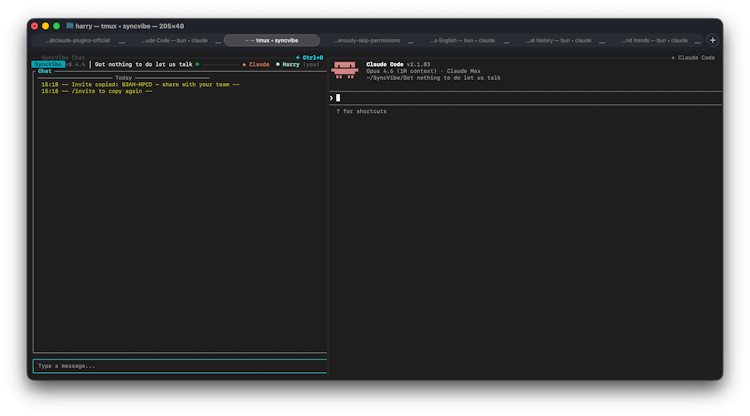Click the '? for shortcuts' hint text
750x416 pixels.
(x=362, y=111)
